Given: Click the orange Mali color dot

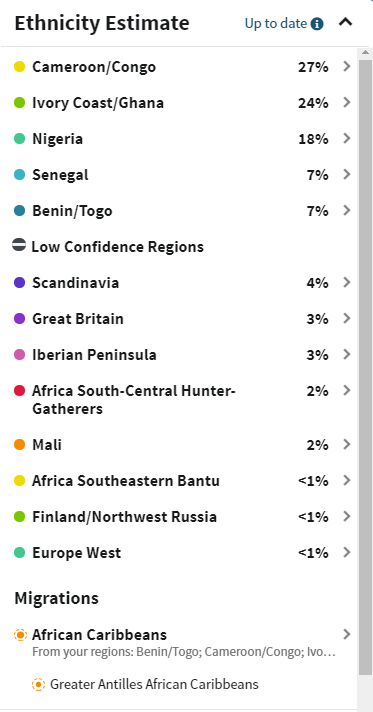Looking at the screenshot, I should tap(20, 445).
